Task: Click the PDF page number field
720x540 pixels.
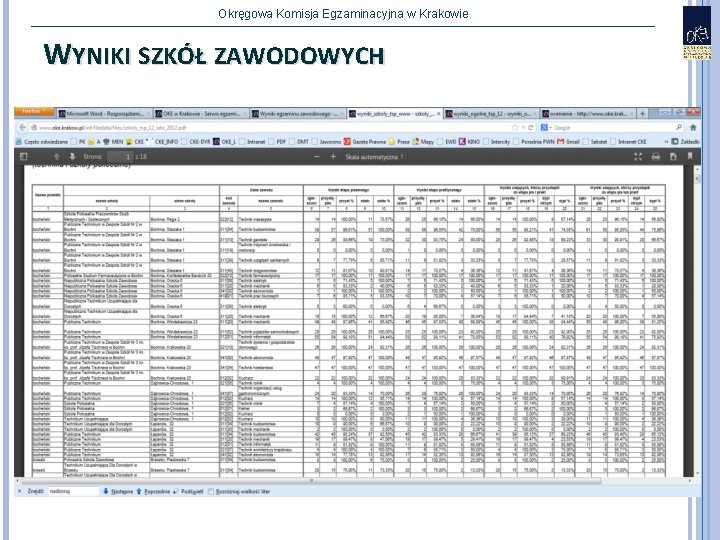Action: (x=120, y=157)
